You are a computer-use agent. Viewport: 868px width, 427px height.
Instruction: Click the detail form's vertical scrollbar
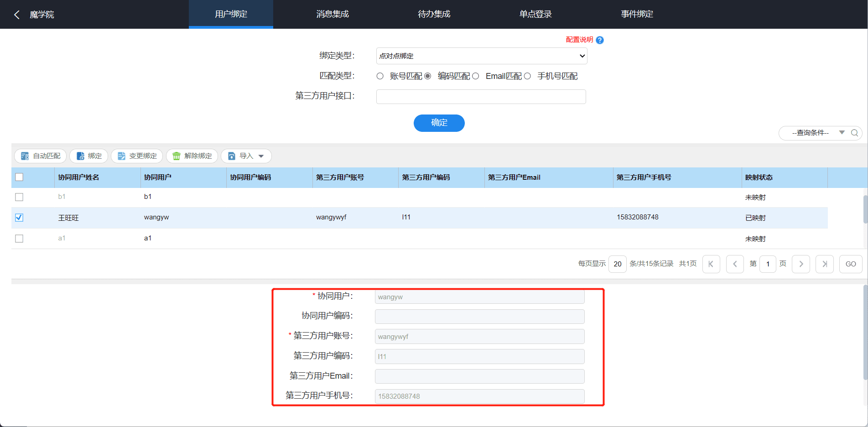pyautogui.click(x=865, y=333)
